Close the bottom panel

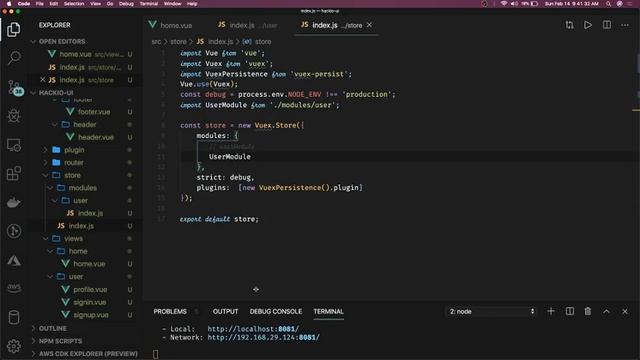tap(625, 311)
